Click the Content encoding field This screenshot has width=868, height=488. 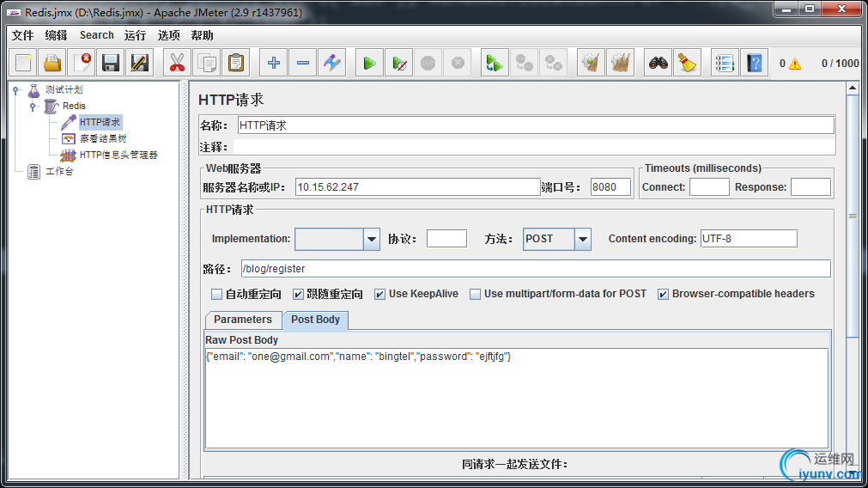click(x=749, y=239)
